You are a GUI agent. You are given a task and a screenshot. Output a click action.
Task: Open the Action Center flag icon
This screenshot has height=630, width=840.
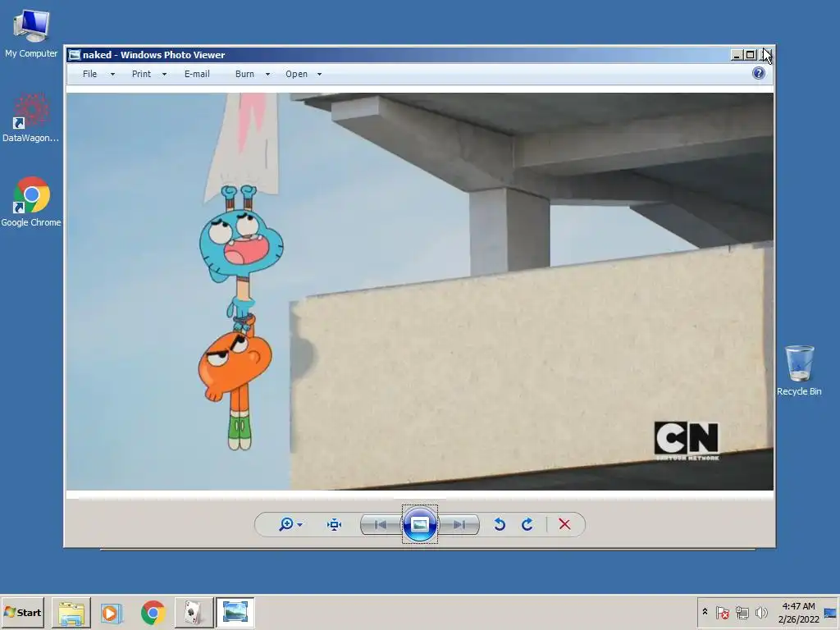tap(722, 612)
